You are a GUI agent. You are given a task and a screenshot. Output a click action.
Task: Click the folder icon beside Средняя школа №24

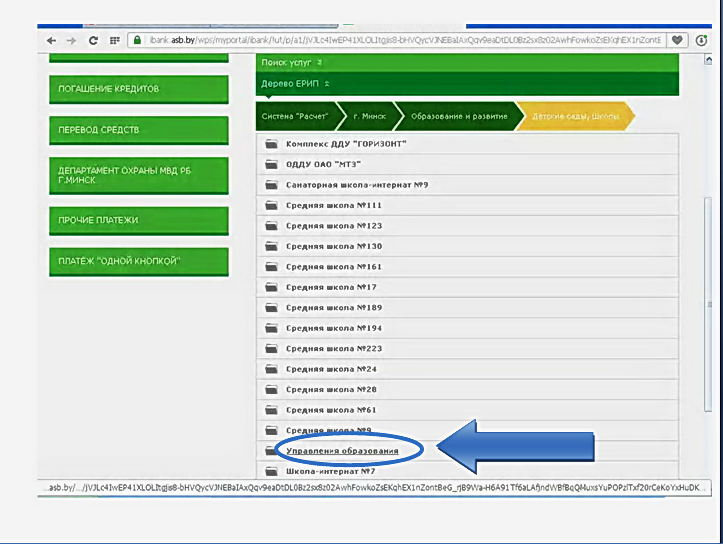point(271,369)
